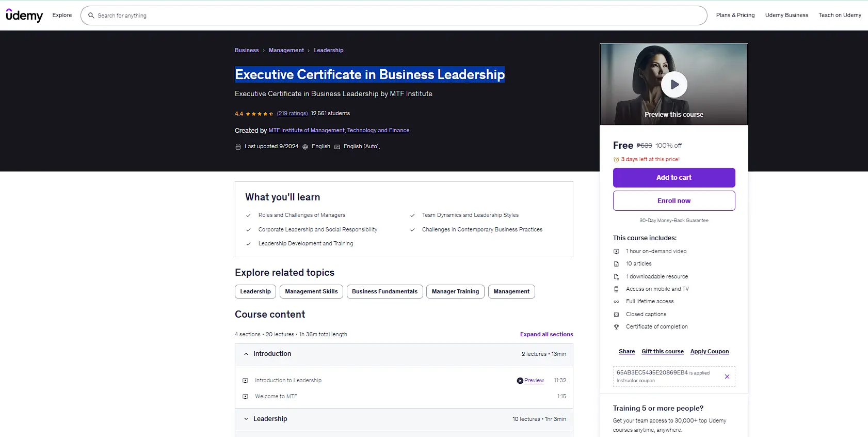The image size is (868, 437).
Task: Open Preview link for Introduction to Leadership
Action: [x=534, y=381]
